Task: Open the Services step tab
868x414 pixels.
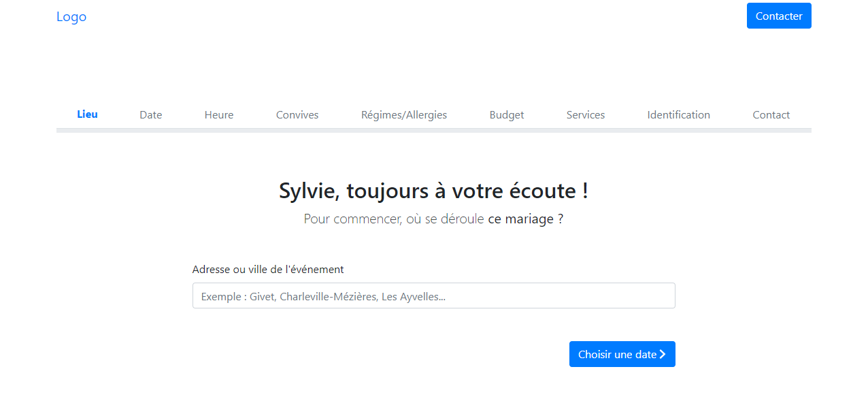Action: pos(586,115)
